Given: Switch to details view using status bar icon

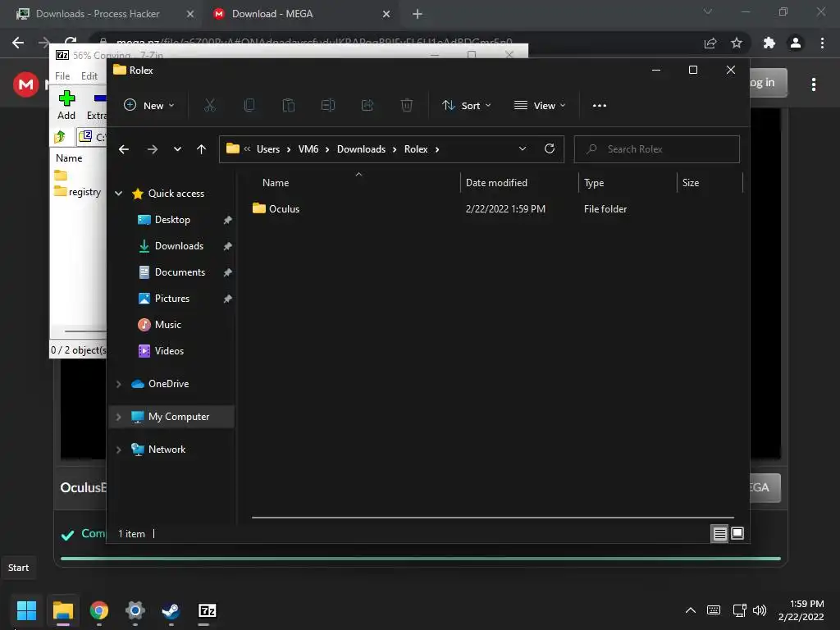Looking at the screenshot, I should coord(719,533).
